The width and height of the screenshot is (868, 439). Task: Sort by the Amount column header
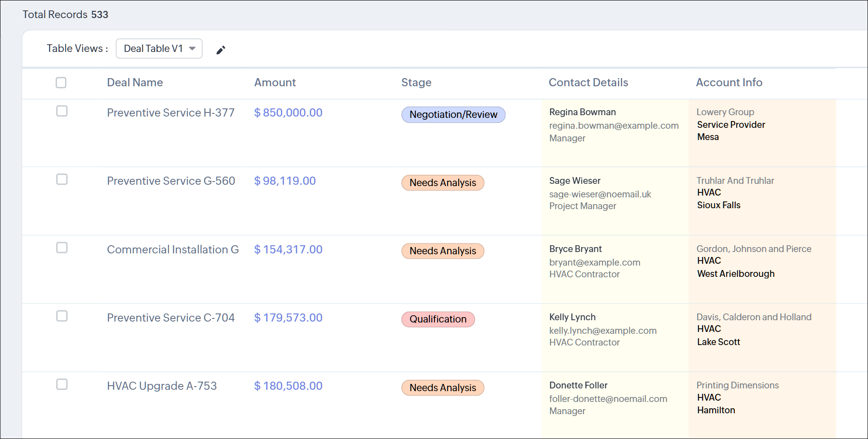(275, 83)
